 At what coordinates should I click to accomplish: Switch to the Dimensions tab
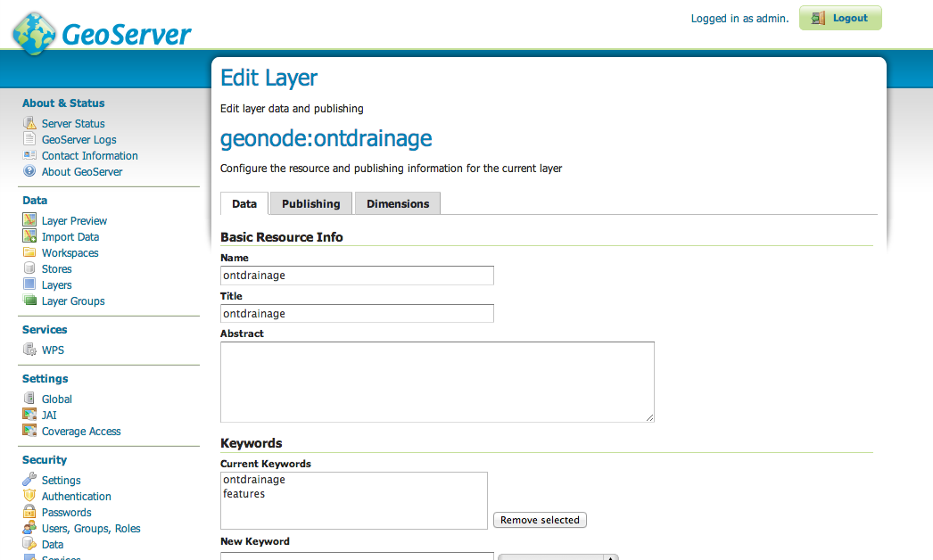click(x=398, y=203)
